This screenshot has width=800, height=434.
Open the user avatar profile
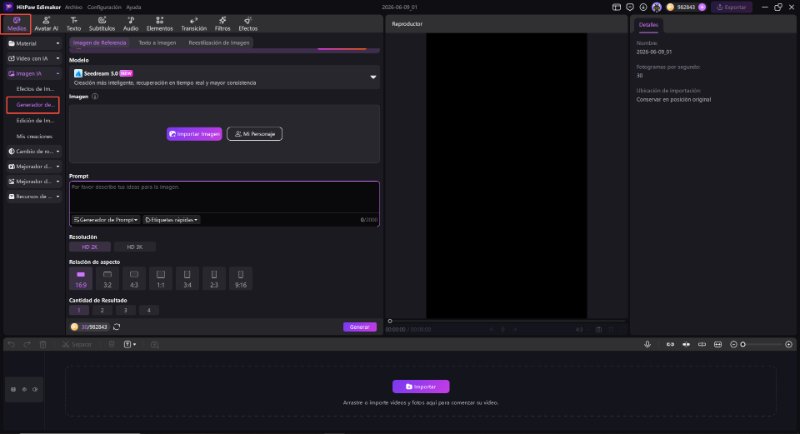point(657,7)
